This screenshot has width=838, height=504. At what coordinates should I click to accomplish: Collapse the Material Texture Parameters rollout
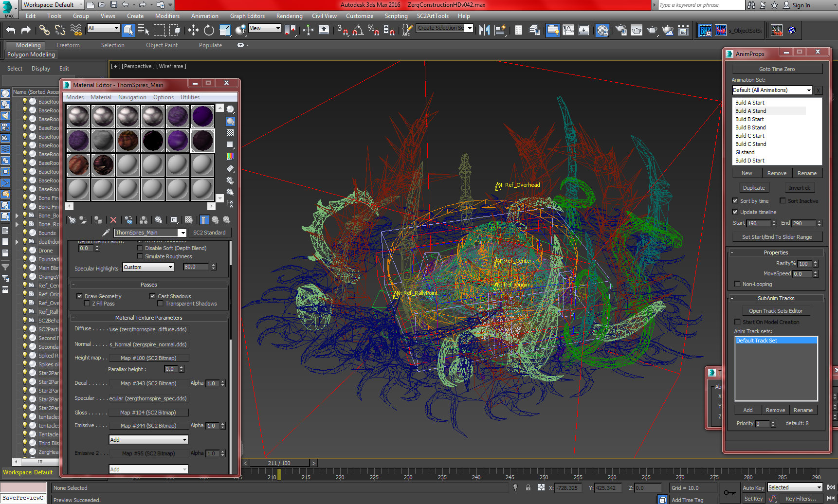point(148,318)
